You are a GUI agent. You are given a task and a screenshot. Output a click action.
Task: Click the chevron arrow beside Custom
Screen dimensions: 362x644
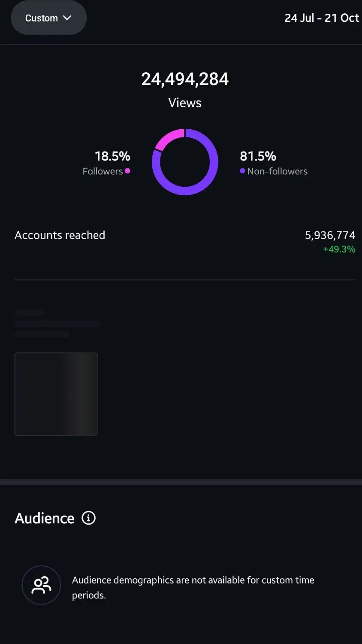(67, 18)
